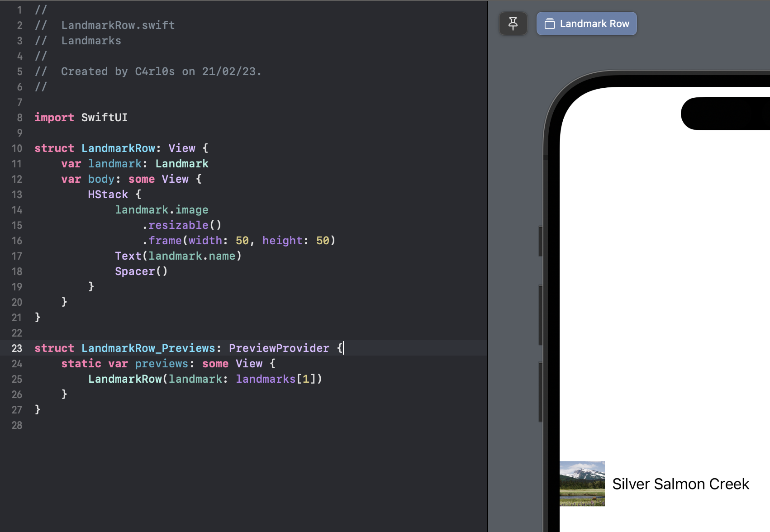Image resolution: width=770 pixels, height=532 pixels.
Task: Click 'Text(landmark.name)' on line 17
Action: [x=178, y=256]
